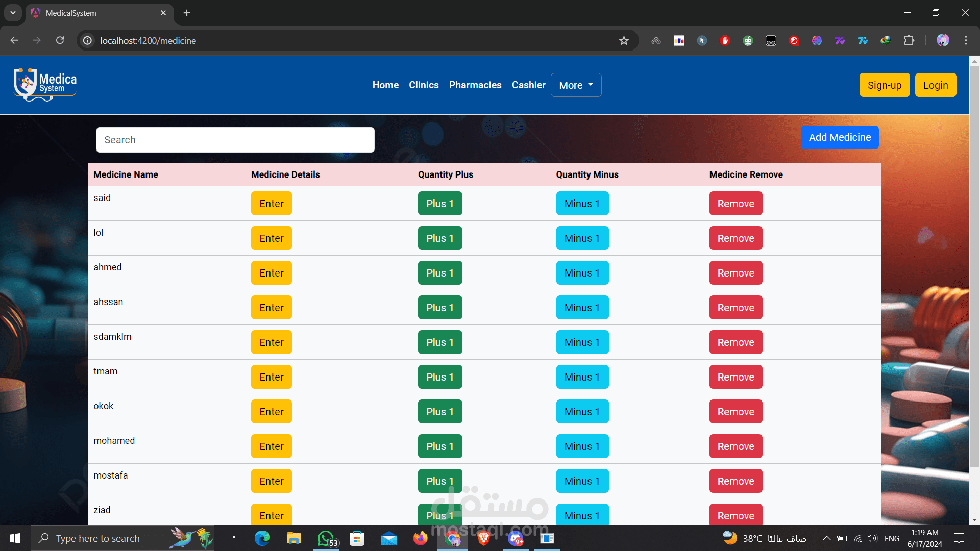Click the site information icon in the address bar
Image resolution: width=980 pixels, height=551 pixels.
88,41
